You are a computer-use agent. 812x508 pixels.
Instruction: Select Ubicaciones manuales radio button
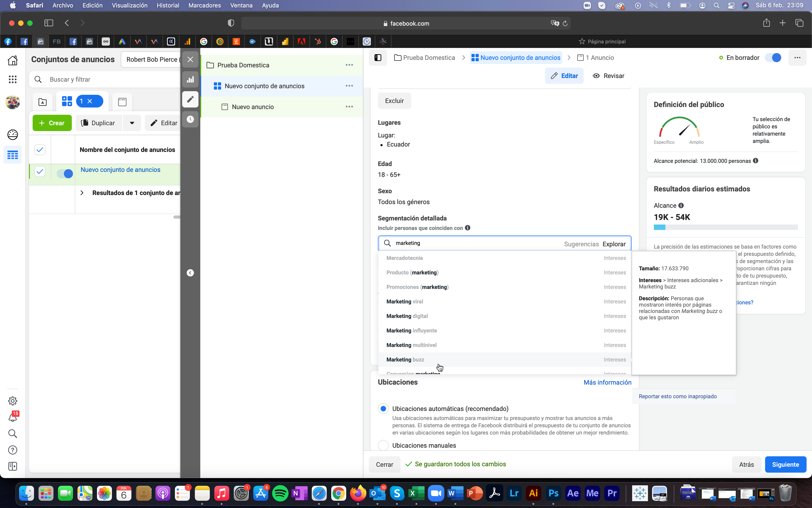click(383, 445)
